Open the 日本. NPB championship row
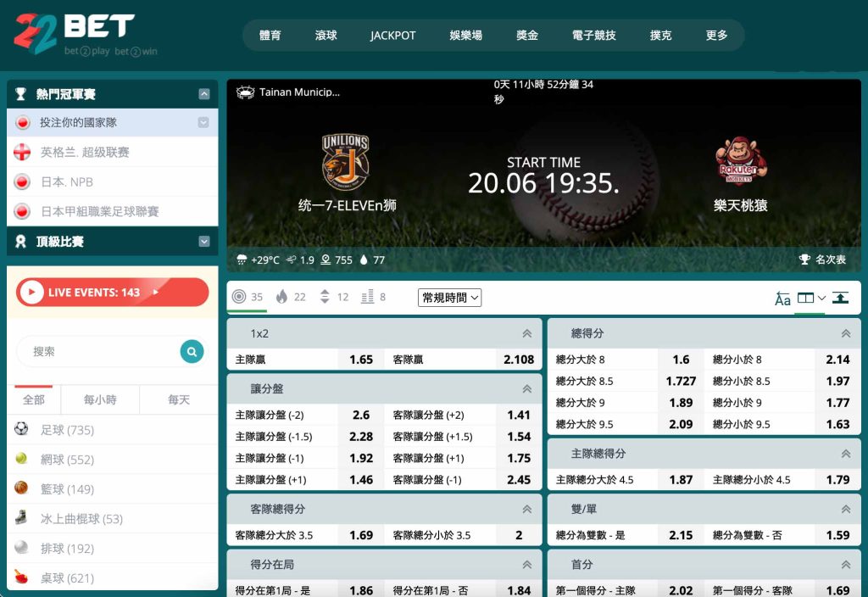Image resolution: width=868 pixels, height=597 pixels. coord(113,181)
